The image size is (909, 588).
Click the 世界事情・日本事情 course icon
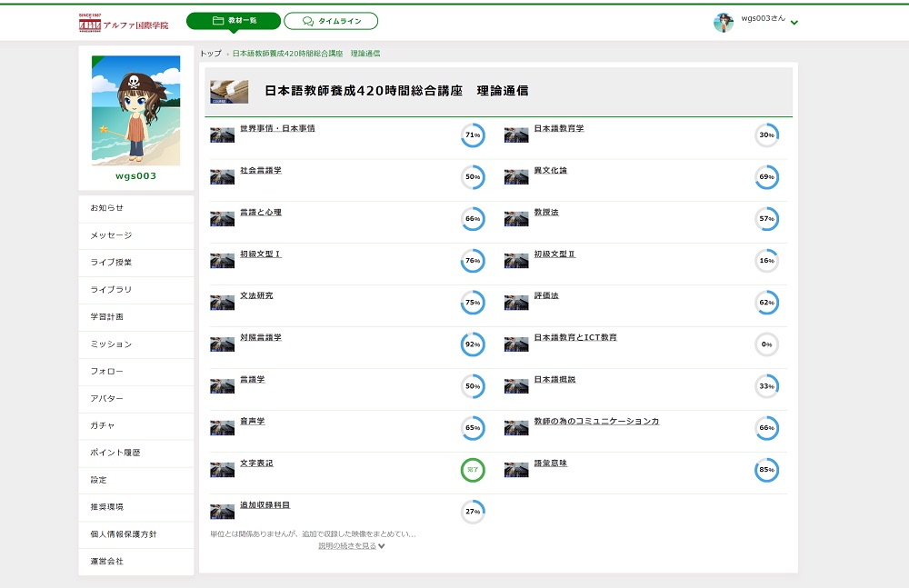[x=222, y=135]
